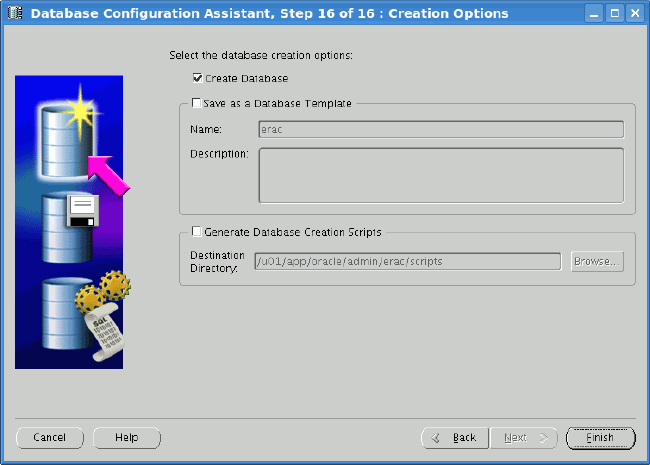Enable Save as a Database Template
Viewport: 650px width, 465px height.
tap(197, 103)
